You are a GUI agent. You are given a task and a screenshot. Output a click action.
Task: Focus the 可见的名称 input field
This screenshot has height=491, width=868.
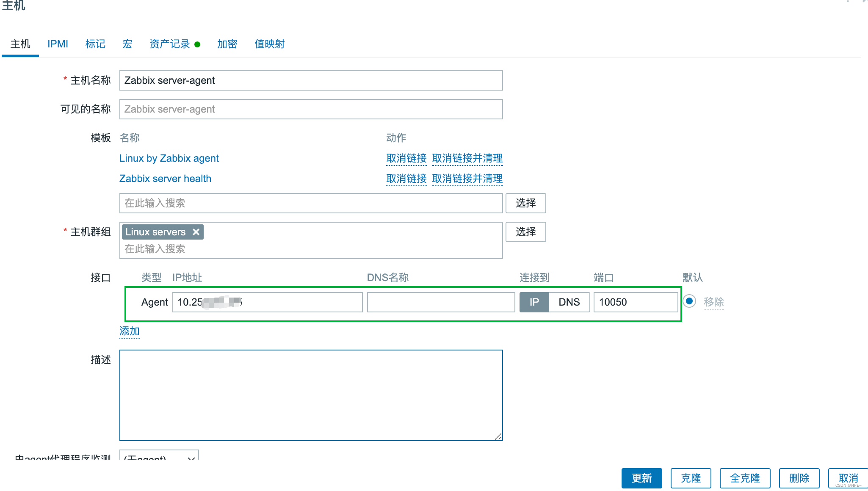[311, 109]
